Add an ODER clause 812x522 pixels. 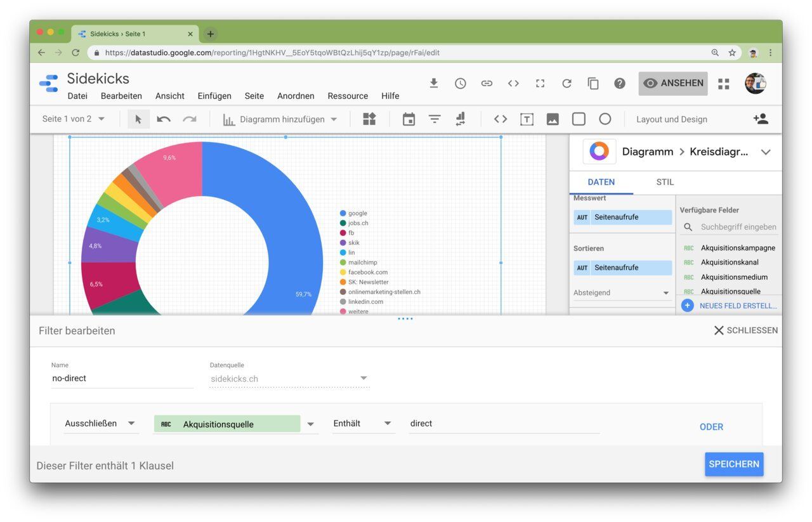[x=711, y=427]
